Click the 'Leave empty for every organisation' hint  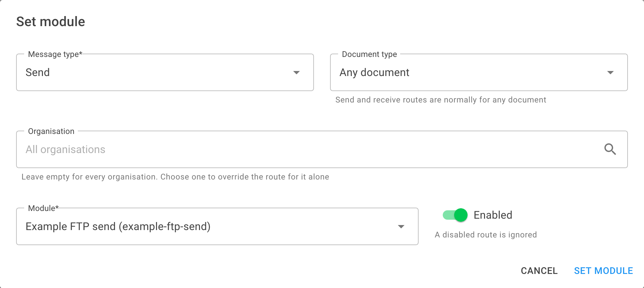click(175, 177)
